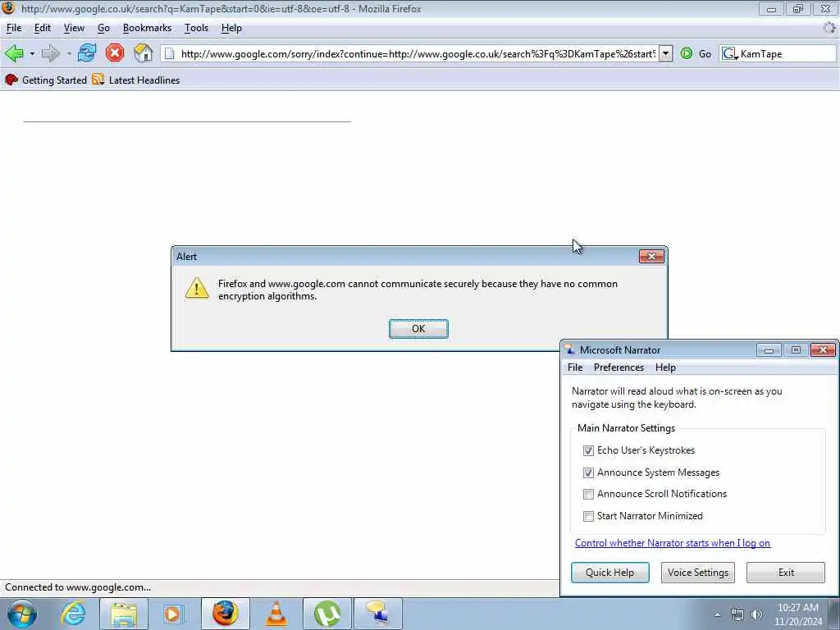
Task: Open VLC media player from taskbar
Action: coord(276,614)
